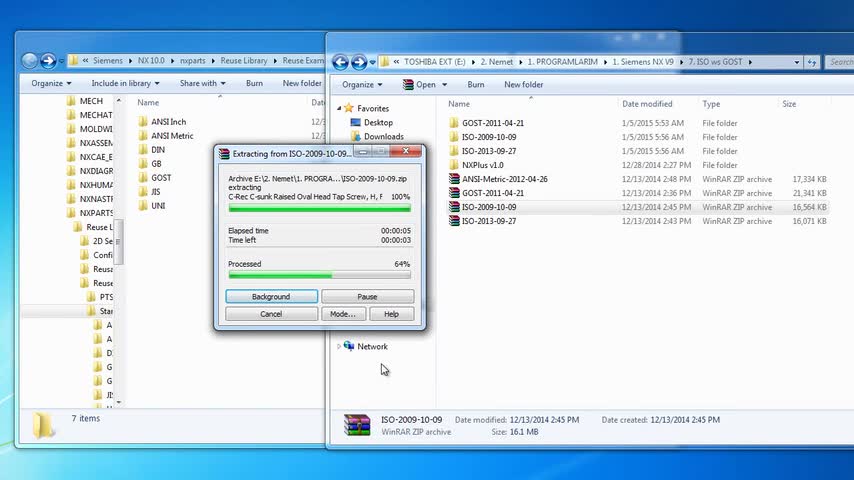The width and height of the screenshot is (854, 480).
Task: Click the search box in the right window
Action: pos(839,62)
